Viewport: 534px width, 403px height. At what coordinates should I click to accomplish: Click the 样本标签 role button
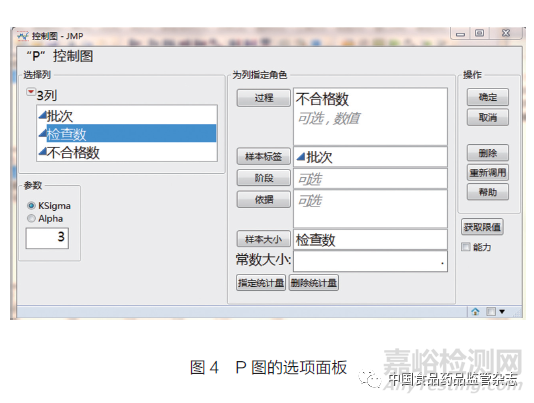[x=264, y=156]
